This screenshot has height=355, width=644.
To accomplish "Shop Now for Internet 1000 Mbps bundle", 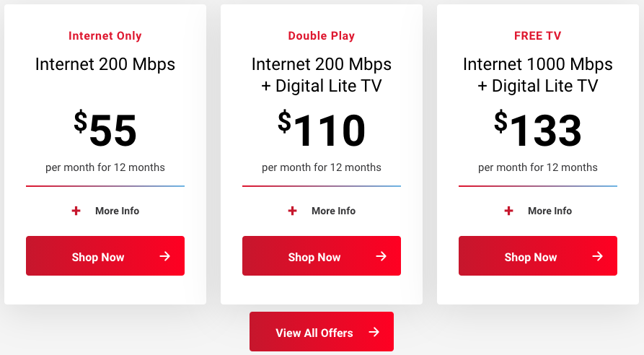I will click(538, 255).
